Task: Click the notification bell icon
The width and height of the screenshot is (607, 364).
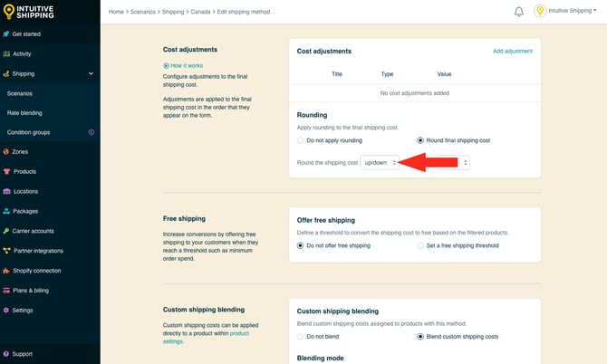Action: click(519, 12)
